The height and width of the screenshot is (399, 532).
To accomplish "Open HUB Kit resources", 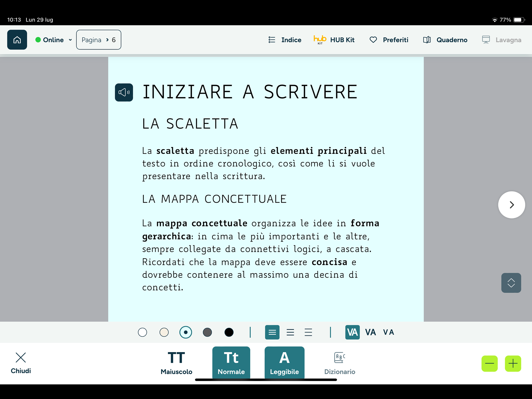I will coord(334,40).
